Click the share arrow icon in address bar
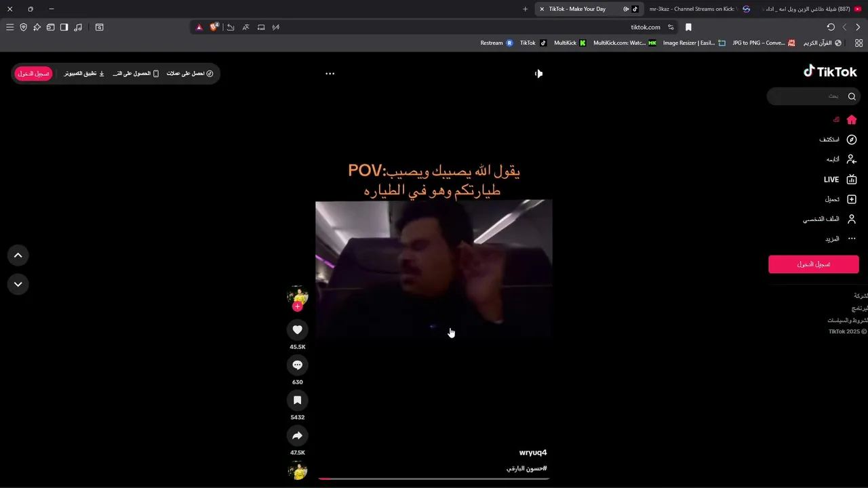868x488 pixels. [231, 27]
